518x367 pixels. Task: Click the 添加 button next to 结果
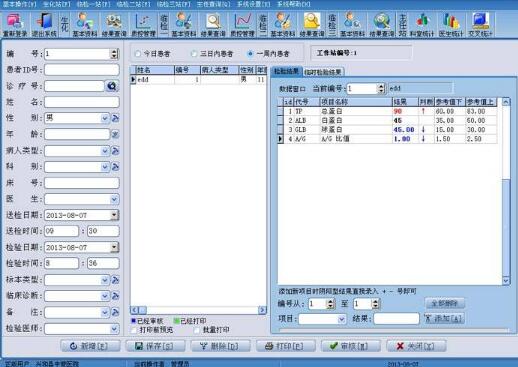click(x=444, y=318)
